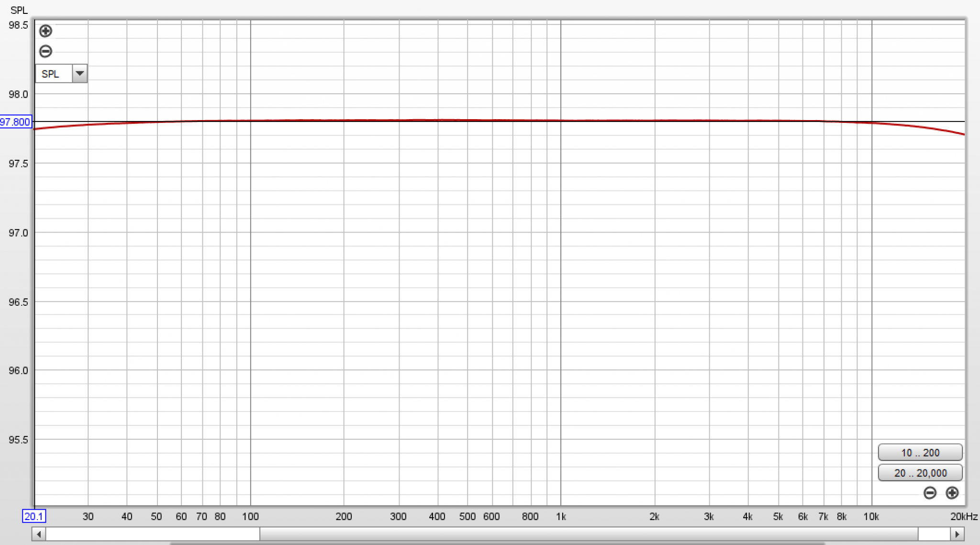Open the SPL axis type dropdown
The height and width of the screenshot is (545, 980).
click(x=79, y=74)
